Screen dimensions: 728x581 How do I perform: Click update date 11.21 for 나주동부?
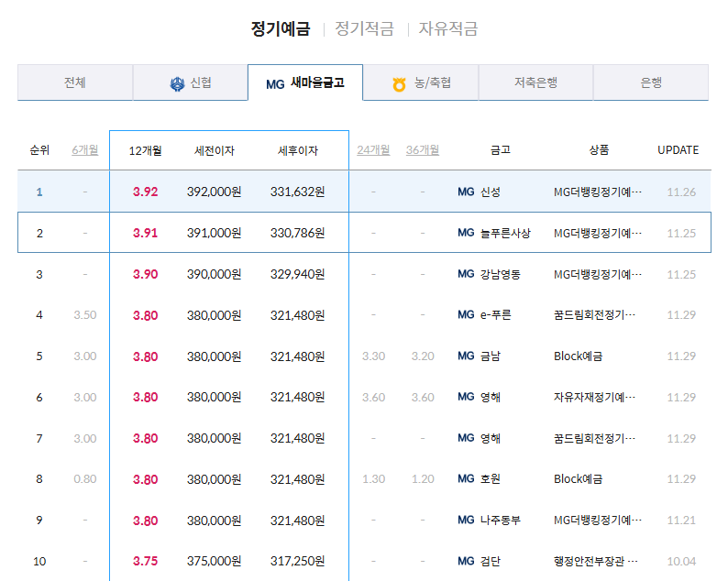pos(681,521)
